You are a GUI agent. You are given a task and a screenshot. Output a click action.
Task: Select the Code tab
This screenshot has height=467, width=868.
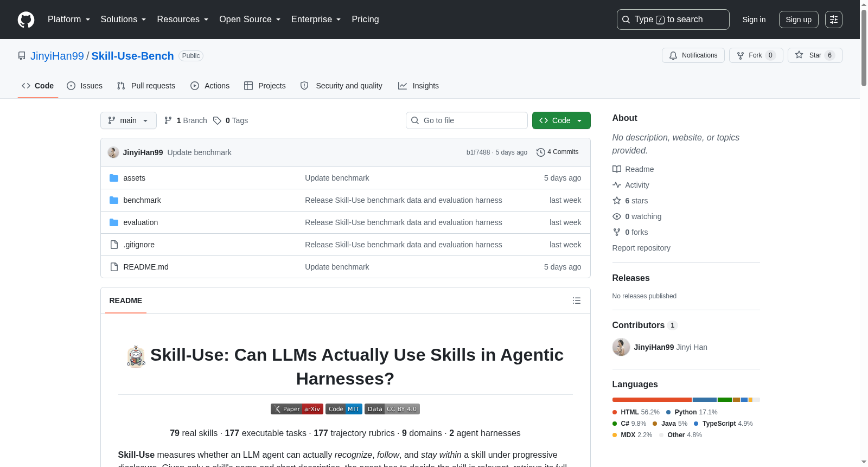point(38,86)
